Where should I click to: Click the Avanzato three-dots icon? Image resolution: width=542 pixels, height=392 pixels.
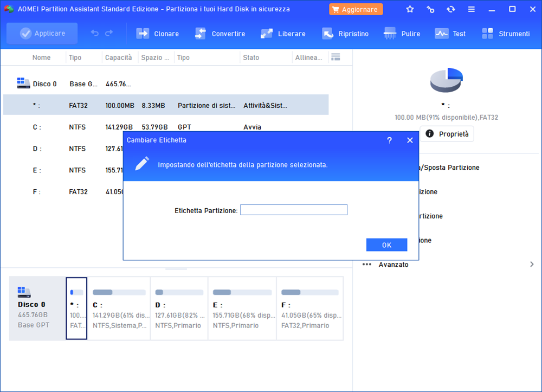[x=367, y=265]
